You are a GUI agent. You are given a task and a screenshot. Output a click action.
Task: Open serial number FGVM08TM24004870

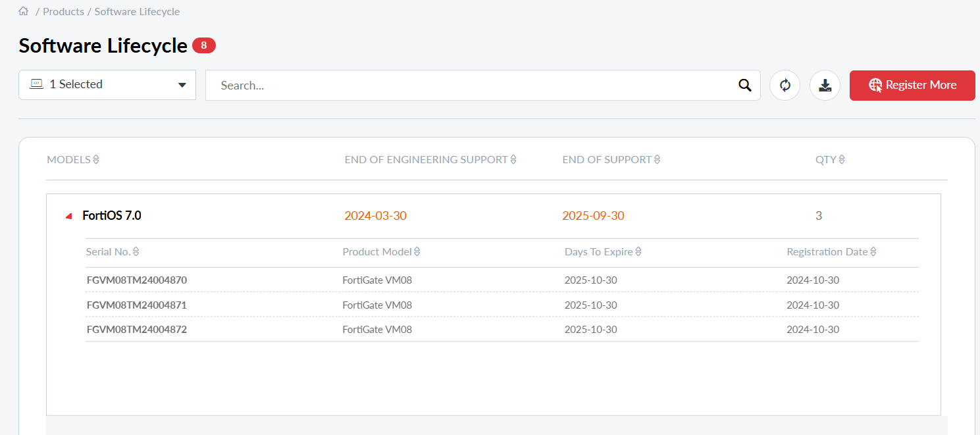coord(137,280)
